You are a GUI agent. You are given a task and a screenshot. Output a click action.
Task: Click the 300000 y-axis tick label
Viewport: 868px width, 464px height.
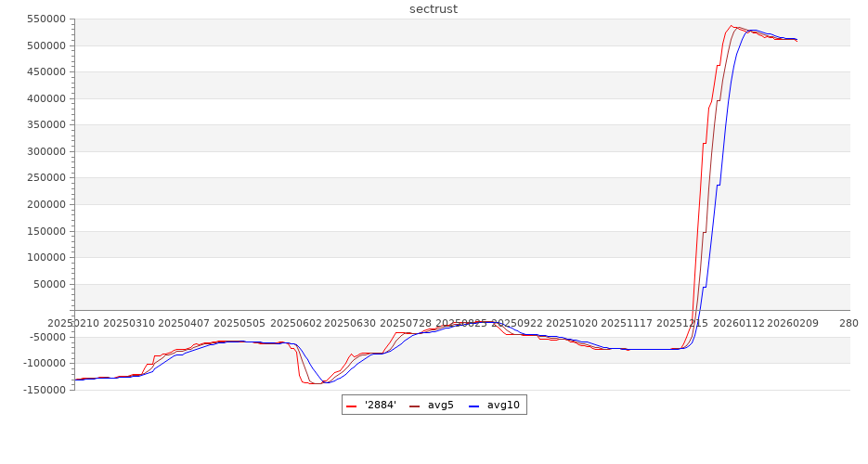click(45, 152)
